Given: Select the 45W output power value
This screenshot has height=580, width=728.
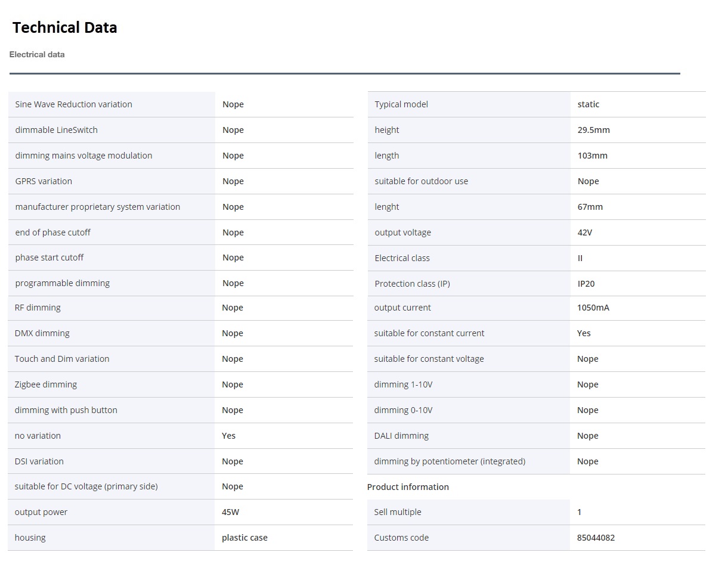Looking at the screenshot, I should [230, 512].
